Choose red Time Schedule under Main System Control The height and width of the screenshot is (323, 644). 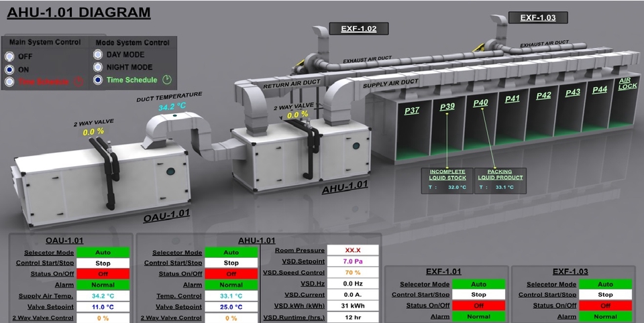9,82
